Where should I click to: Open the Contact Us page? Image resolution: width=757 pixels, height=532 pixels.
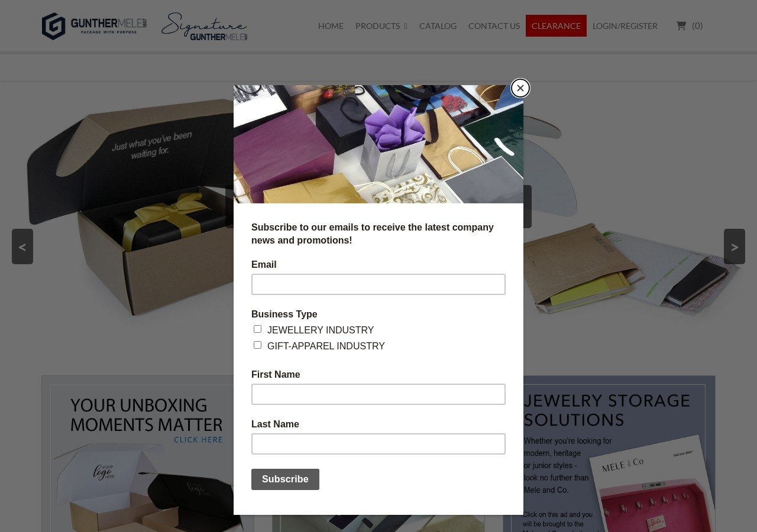pyautogui.click(x=494, y=26)
